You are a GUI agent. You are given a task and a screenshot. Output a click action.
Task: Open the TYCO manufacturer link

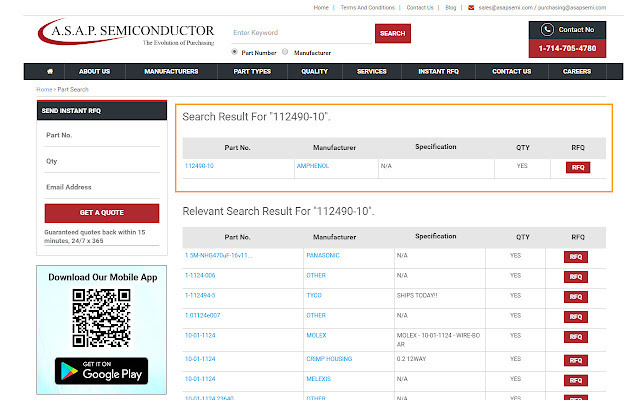[x=314, y=295]
